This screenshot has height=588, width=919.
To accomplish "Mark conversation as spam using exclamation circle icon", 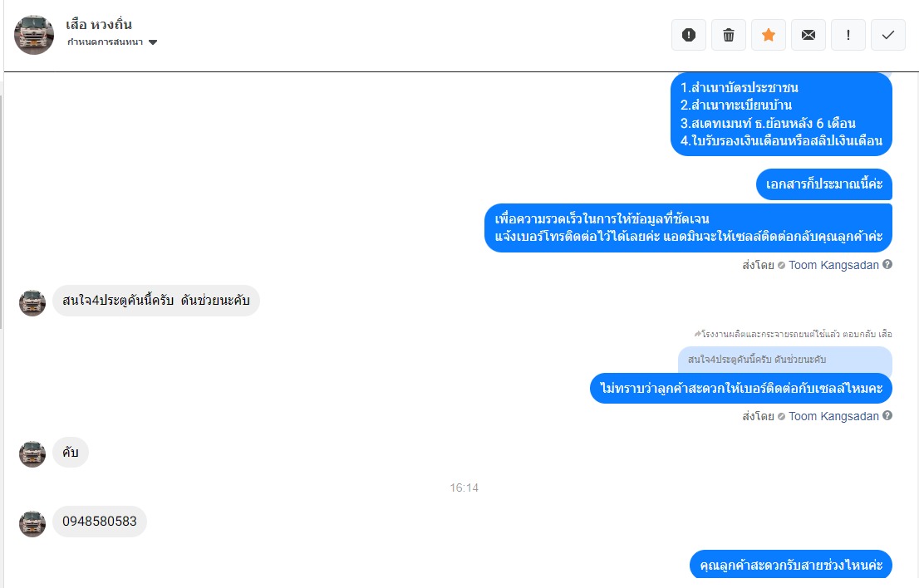I will click(689, 35).
